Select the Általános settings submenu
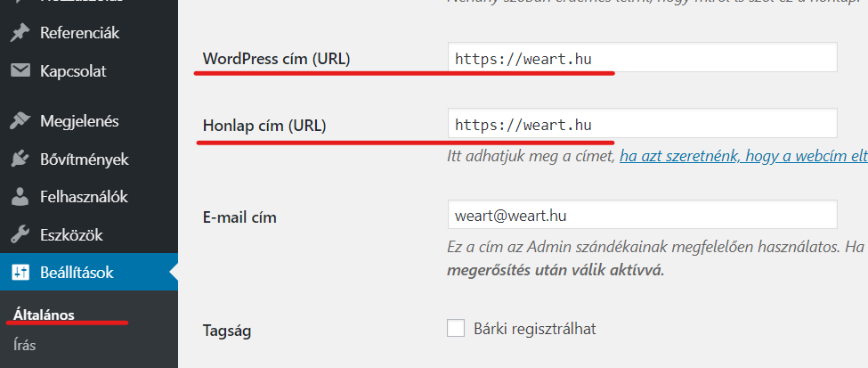The height and width of the screenshot is (368, 868). pyautogui.click(x=44, y=314)
